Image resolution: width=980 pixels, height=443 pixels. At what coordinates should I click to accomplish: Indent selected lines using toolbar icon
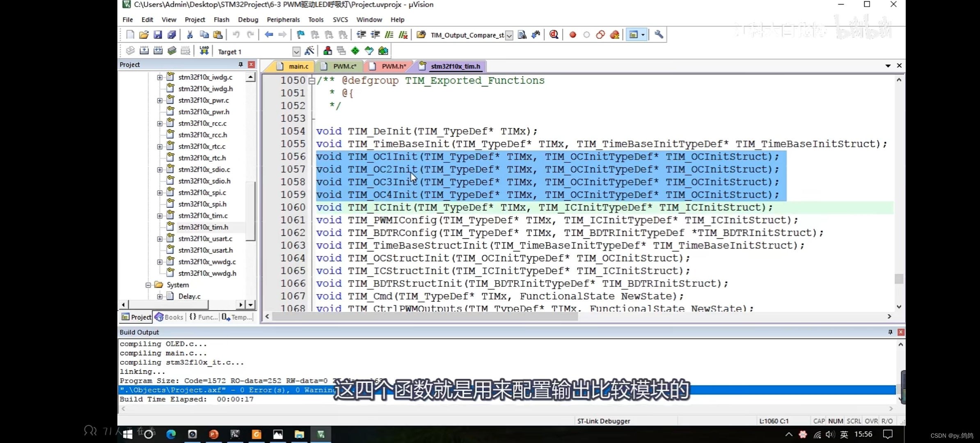coord(361,35)
